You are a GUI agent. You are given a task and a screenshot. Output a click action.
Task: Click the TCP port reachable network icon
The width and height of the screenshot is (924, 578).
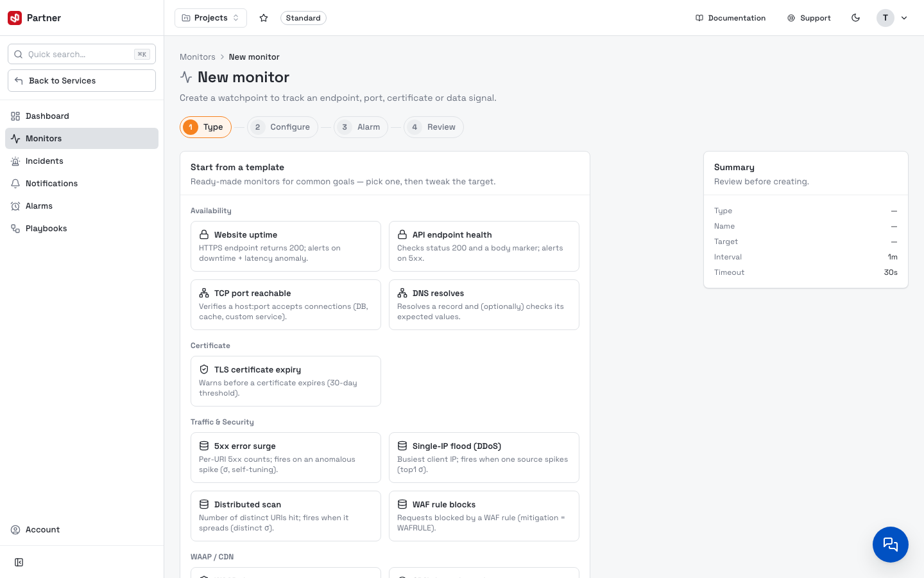pyautogui.click(x=204, y=293)
